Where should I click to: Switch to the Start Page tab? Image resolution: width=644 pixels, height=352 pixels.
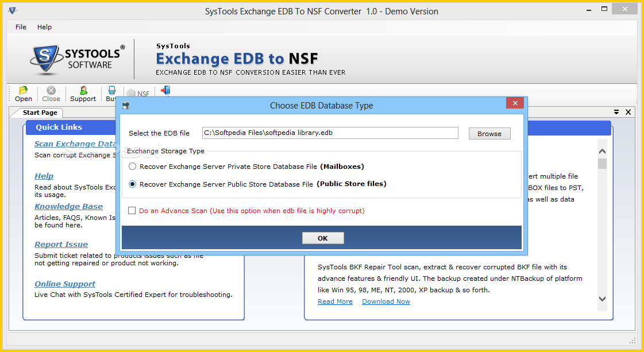(40, 113)
